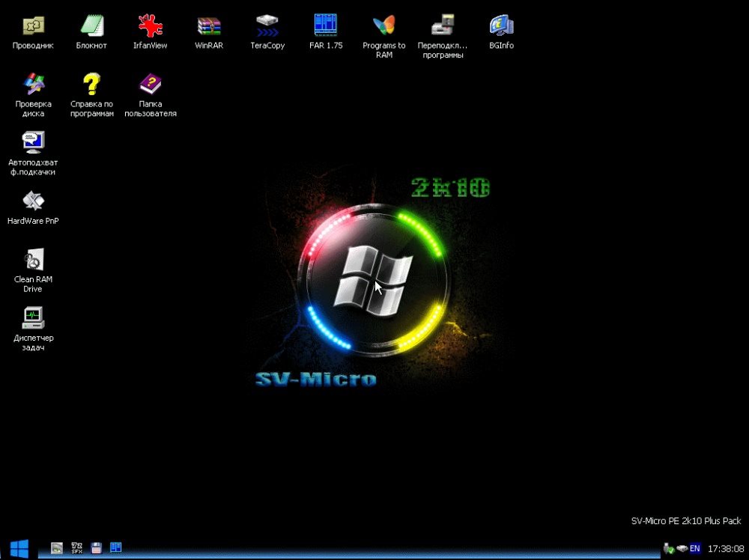Viewport: 749px width, 560px height.
Task: Click the TeraCopy shortcut
Action: (x=267, y=26)
